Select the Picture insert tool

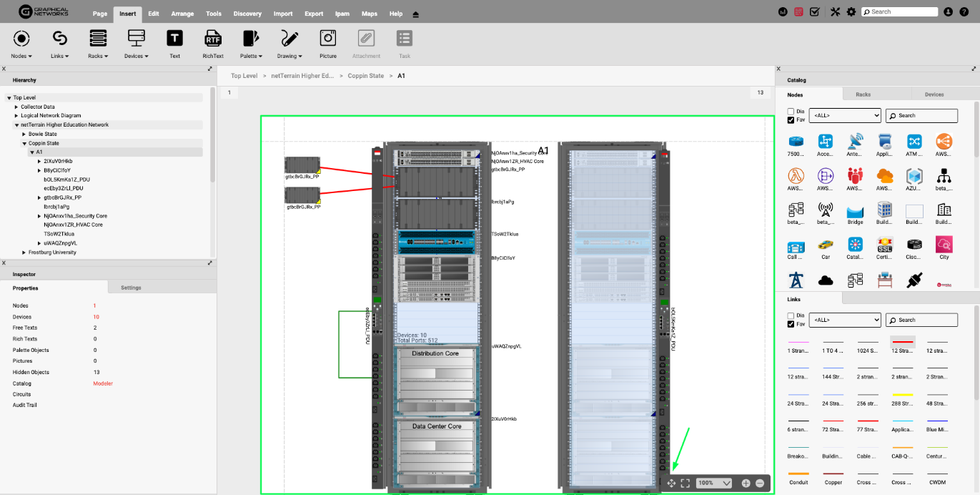(x=327, y=39)
